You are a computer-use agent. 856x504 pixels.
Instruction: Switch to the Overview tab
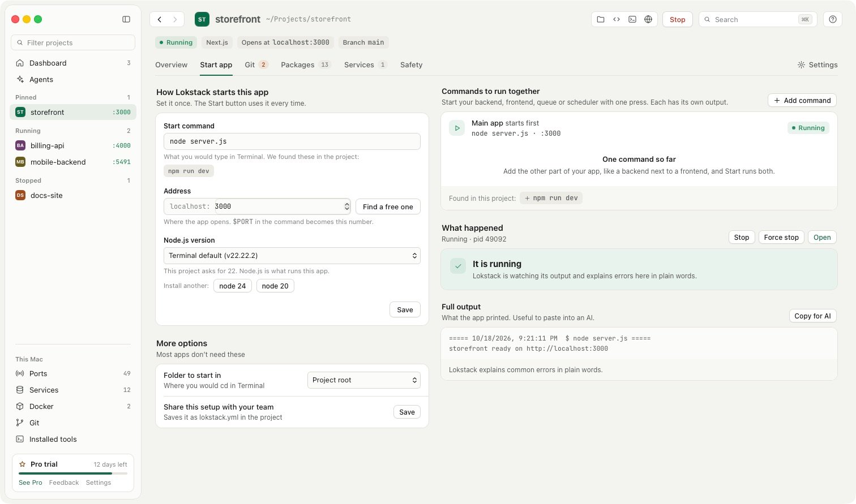point(171,65)
